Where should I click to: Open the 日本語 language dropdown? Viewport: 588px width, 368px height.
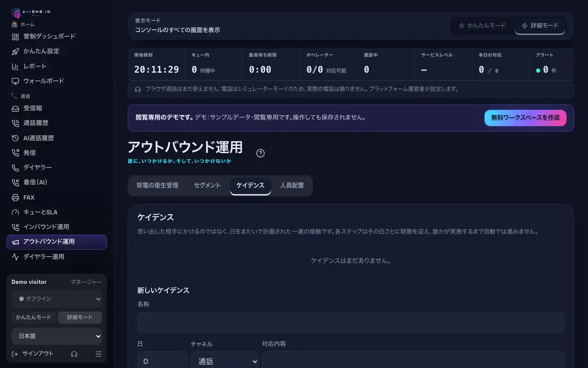coord(57,336)
